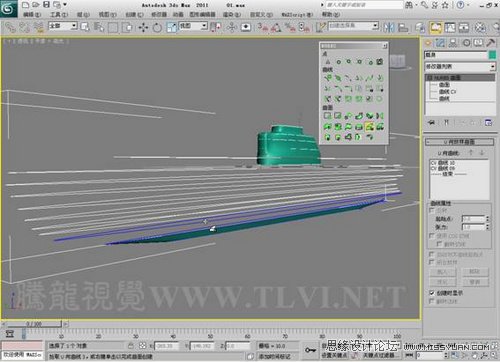
Task: Click the time slider 0/100 handle
Action: coord(34,324)
